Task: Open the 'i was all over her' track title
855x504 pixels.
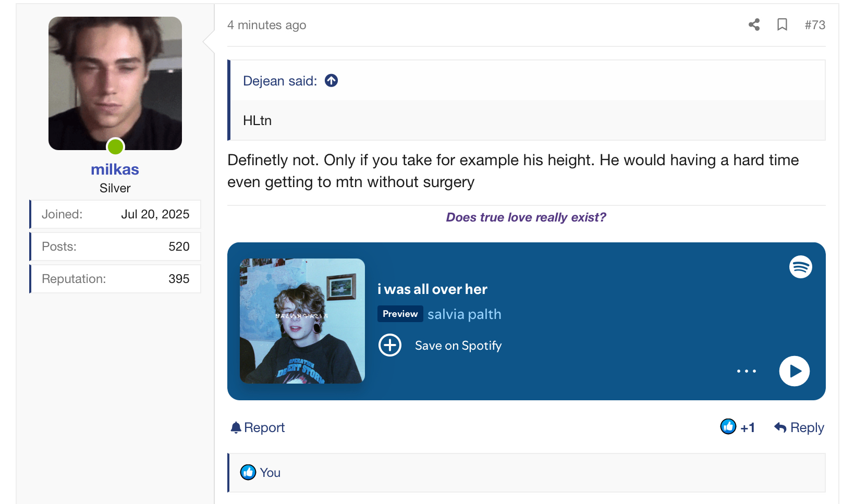Action: [432, 289]
